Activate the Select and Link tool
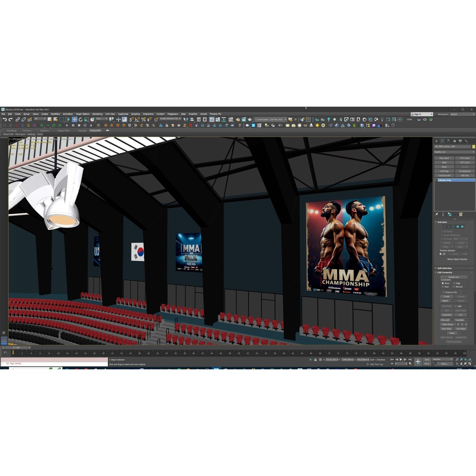This screenshot has height=476, width=476. pos(18,119)
